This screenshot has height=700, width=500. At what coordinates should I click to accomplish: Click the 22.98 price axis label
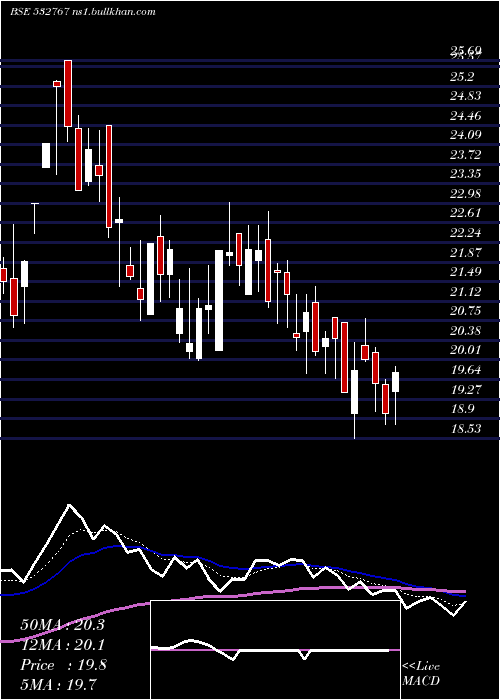(466, 194)
